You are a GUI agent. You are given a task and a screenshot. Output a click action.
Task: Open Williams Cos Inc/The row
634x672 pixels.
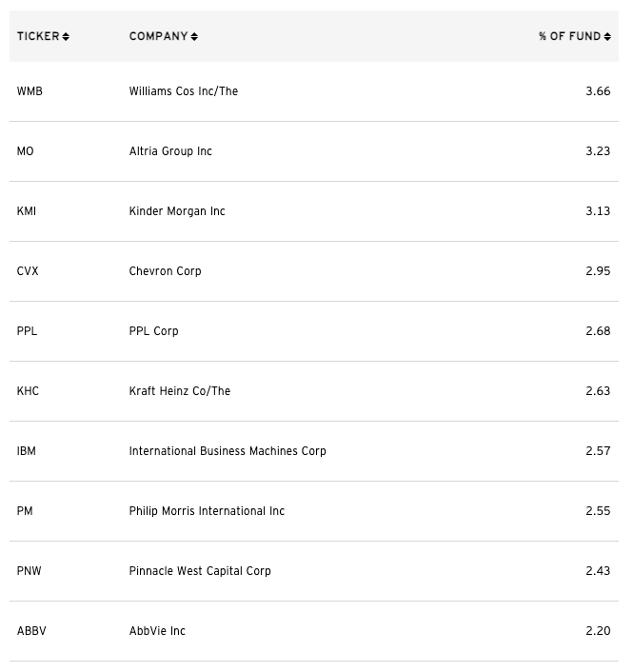(314, 91)
